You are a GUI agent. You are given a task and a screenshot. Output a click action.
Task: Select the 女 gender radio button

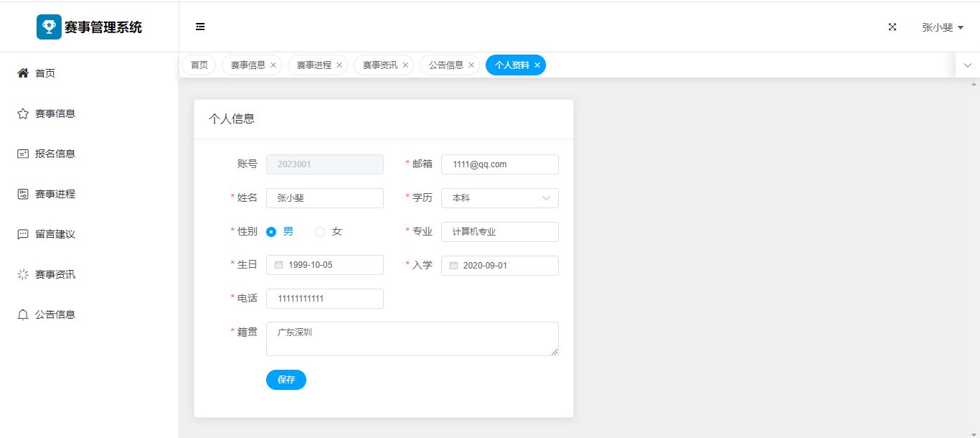point(320,232)
